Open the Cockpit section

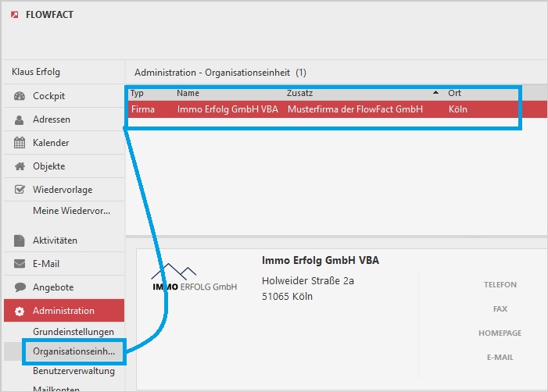[x=64, y=95]
